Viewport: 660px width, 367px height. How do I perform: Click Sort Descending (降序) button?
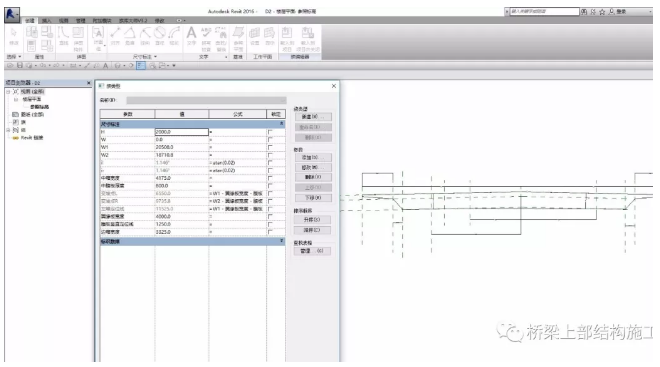tap(312, 230)
